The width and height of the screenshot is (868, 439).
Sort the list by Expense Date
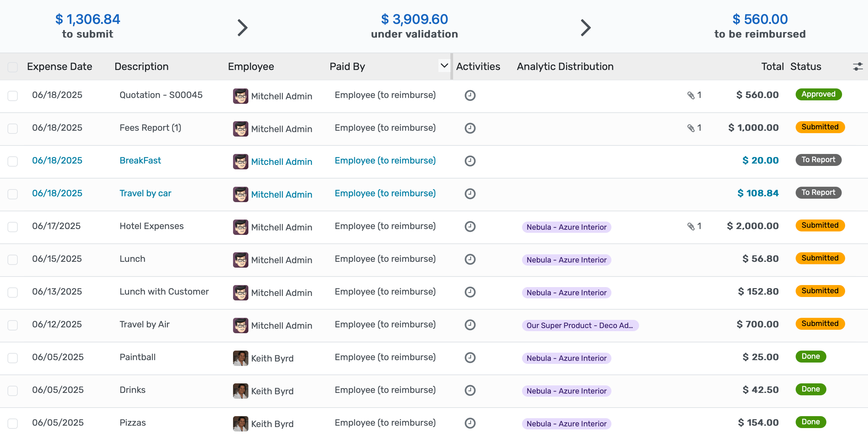tap(59, 66)
